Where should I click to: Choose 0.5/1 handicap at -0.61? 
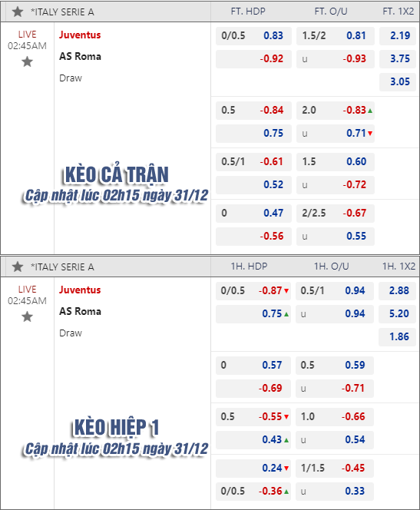253,161
